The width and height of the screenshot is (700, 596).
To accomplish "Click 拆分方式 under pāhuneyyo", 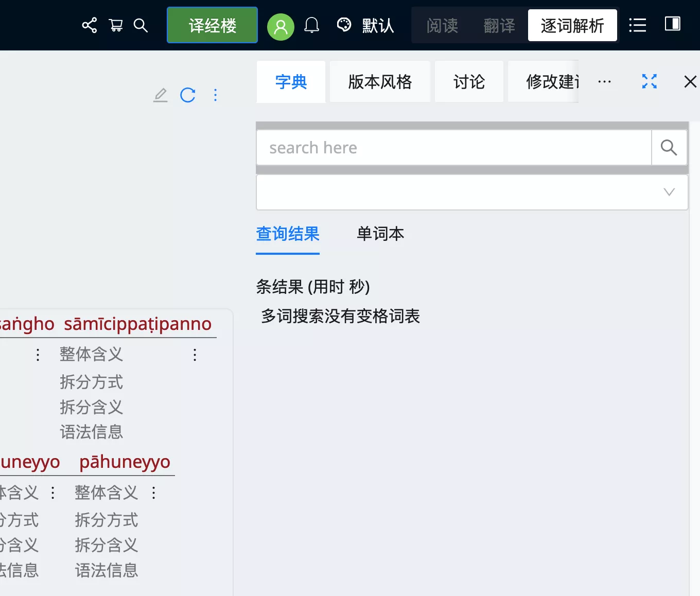I will coord(107,520).
